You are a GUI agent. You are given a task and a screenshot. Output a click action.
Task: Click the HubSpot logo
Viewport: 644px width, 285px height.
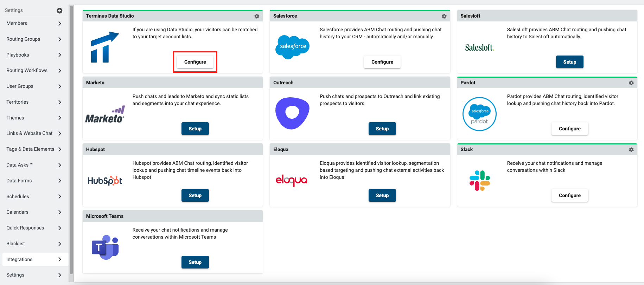point(105,181)
